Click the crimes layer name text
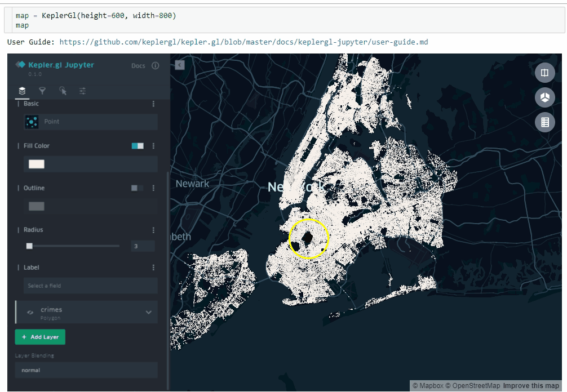The width and height of the screenshot is (567, 392). click(x=51, y=310)
